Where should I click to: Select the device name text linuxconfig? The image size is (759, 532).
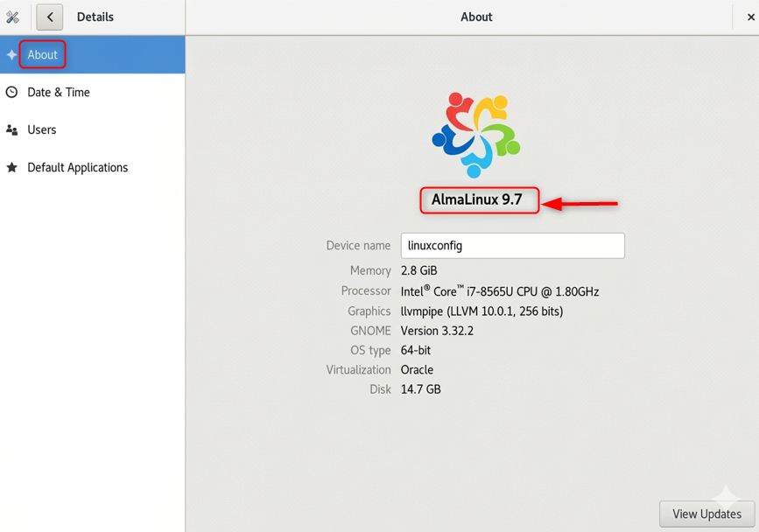(434, 245)
